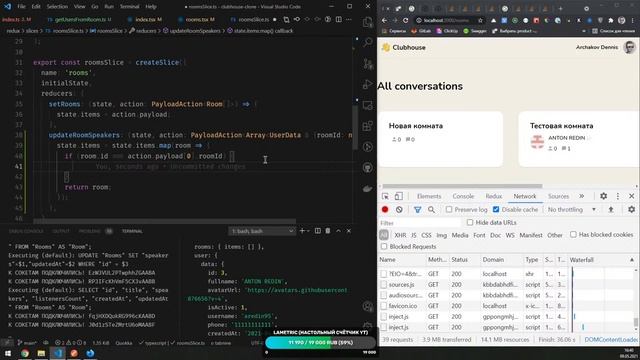Screen dimensions: 640x360
Task: Split the terminal panel
Action: point(318,231)
